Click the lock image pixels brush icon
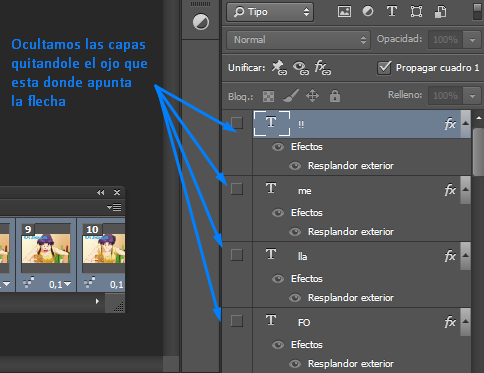 click(291, 96)
